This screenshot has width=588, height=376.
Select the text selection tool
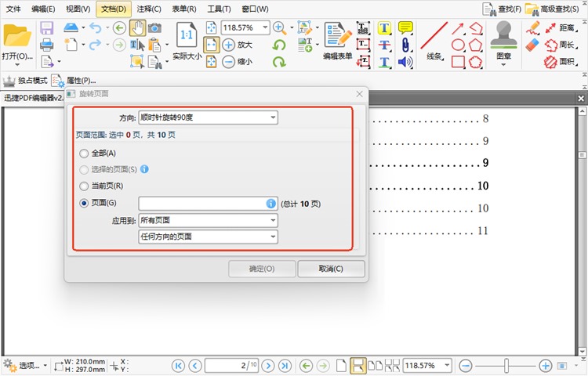[137, 45]
